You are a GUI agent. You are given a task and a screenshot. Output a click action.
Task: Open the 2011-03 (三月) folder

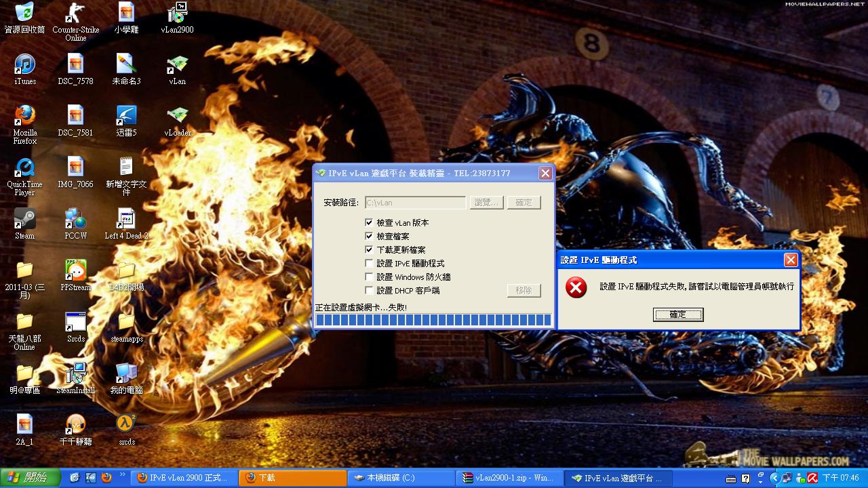click(24, 279)
